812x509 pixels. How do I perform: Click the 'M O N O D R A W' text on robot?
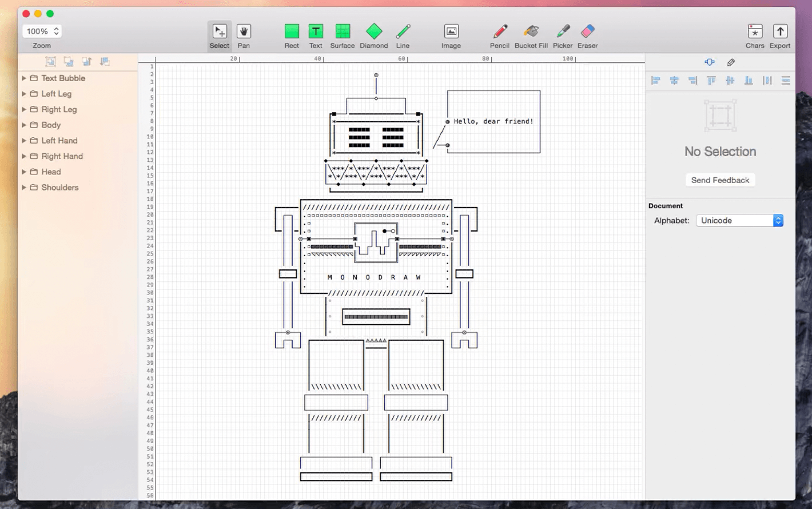click(x=375, y=277)
